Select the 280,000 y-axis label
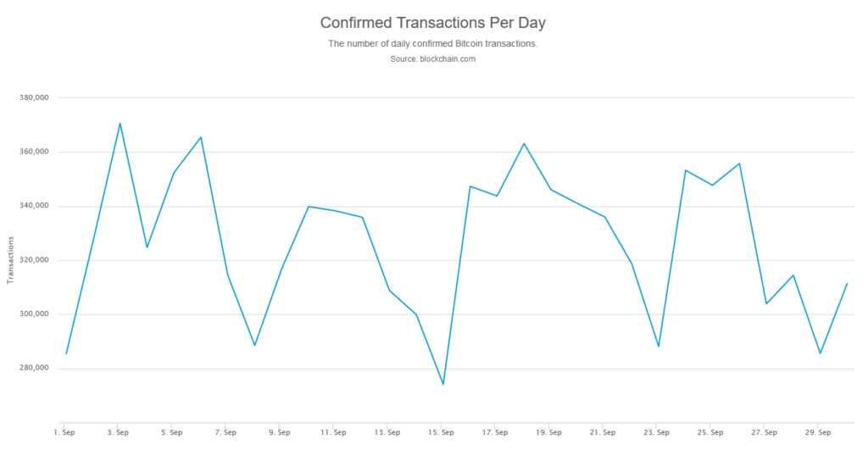The width and height of the screenshot is (868, 455). 34,369
